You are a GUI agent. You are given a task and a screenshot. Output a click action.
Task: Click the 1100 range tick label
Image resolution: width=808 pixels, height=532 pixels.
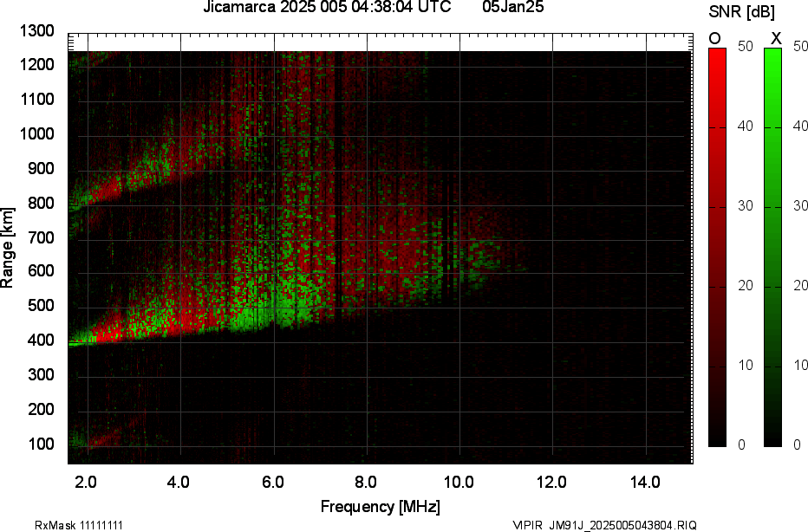(37, 99)
